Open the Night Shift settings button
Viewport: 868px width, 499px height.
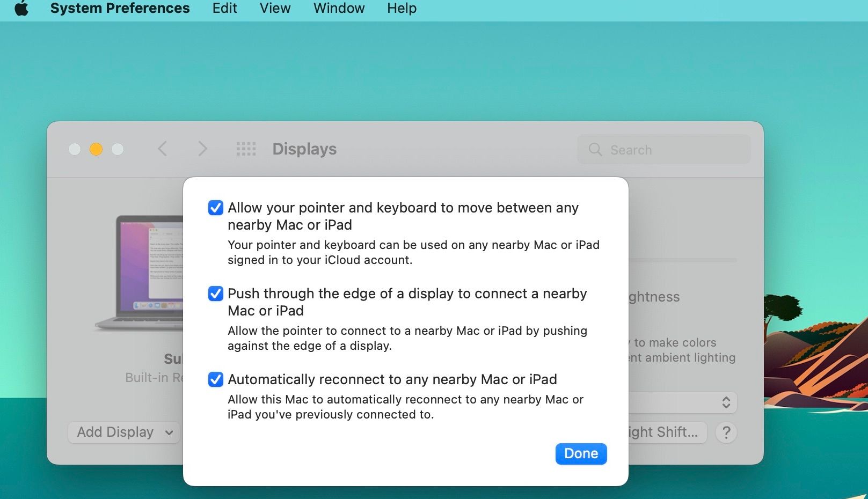[x=667, y=432]
